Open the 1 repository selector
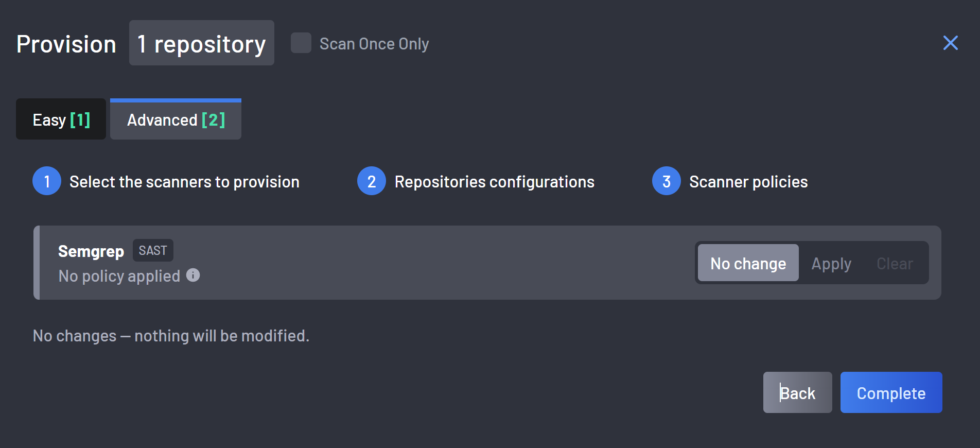Viewport: 980px width, 448px height. (201, 43)
